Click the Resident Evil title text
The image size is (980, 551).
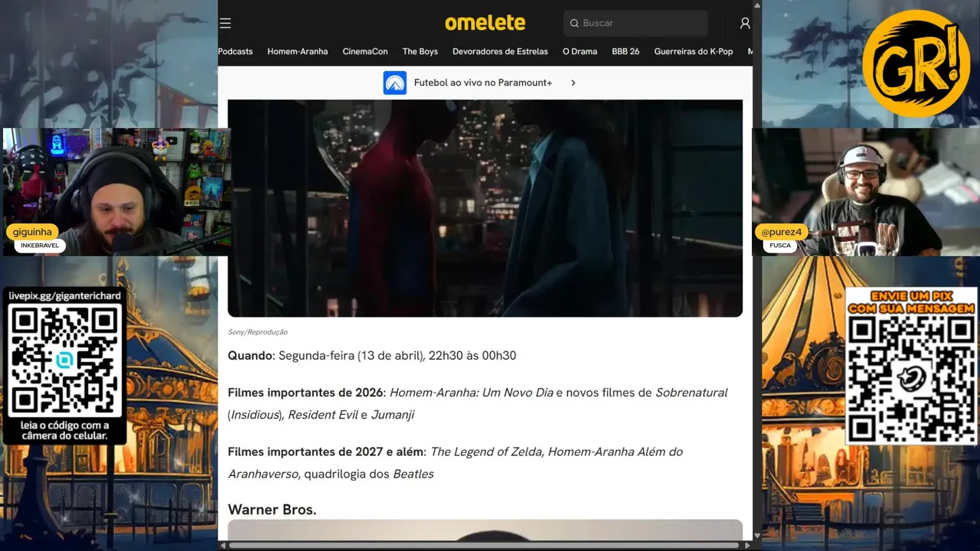322,415
